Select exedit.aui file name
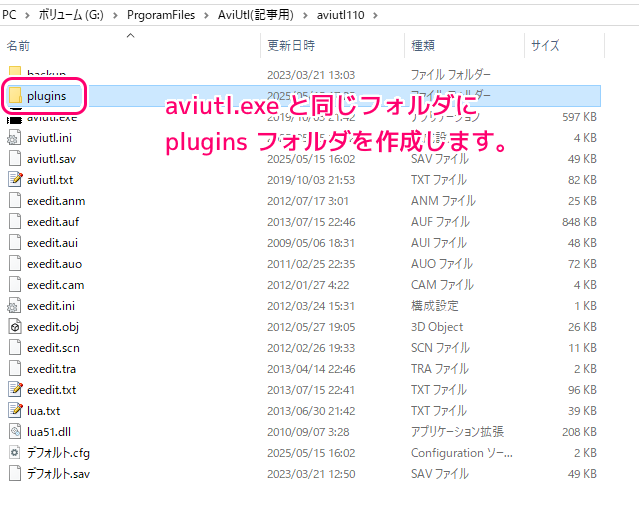639x509 pixels. (52, 243)
